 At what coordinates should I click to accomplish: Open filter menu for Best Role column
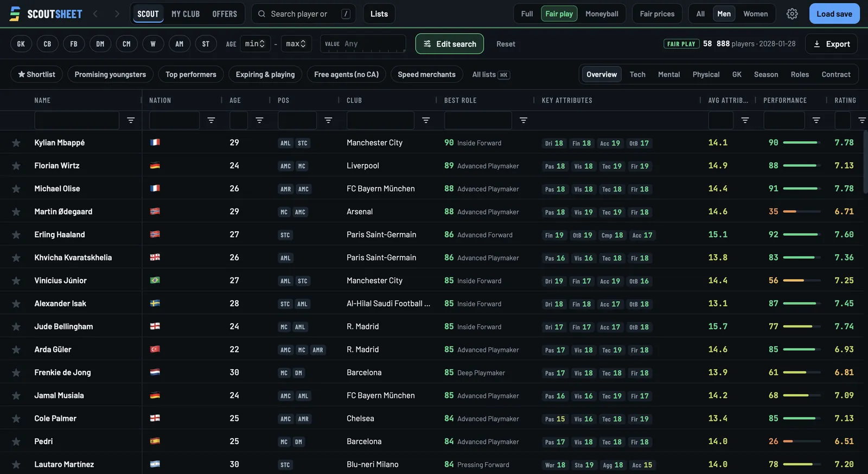pos(524,120)
